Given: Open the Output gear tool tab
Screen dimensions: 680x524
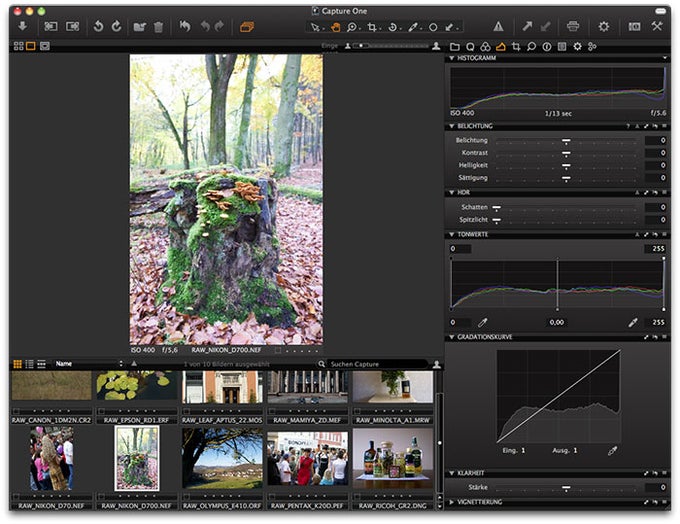Looking at the screenshot, I should click(x=577, y=46).
